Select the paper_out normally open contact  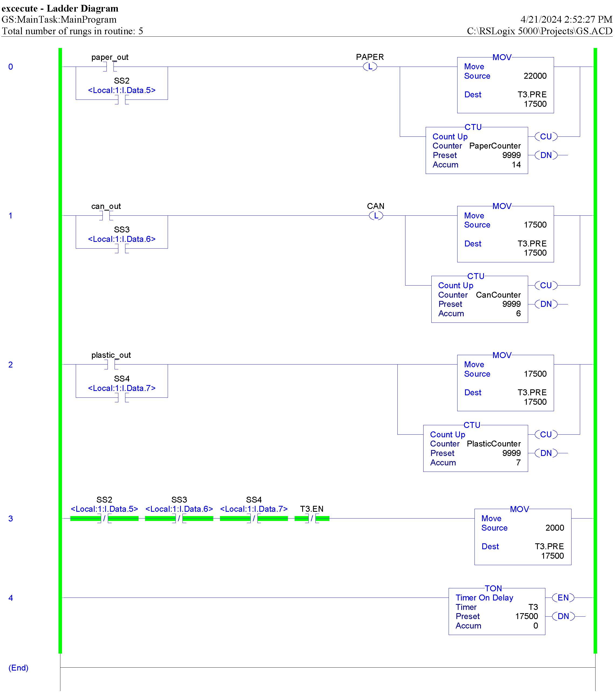(110, 67)
